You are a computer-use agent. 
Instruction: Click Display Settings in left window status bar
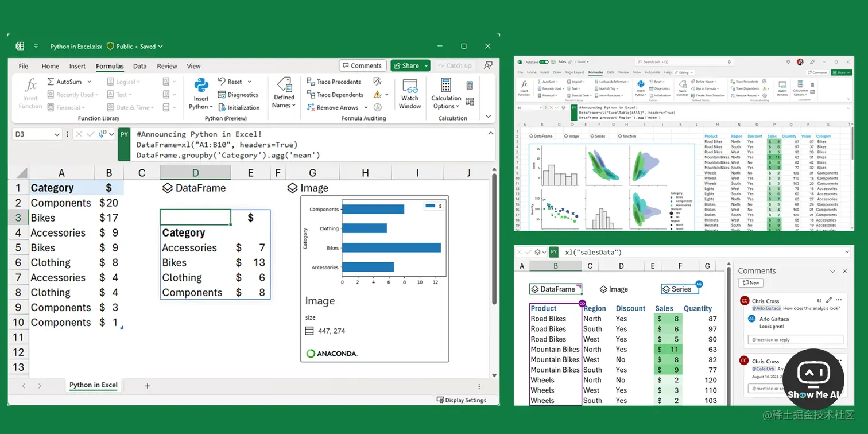pos(462,400)
